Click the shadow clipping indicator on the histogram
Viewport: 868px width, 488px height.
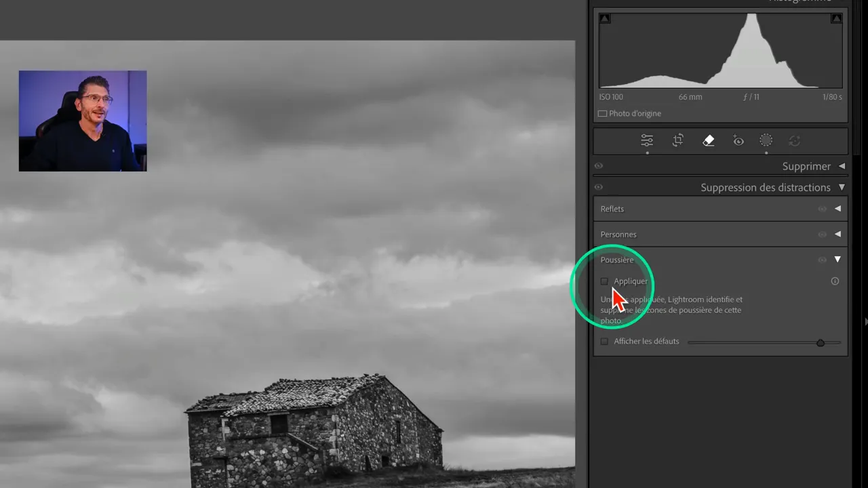tap(605, 18)
